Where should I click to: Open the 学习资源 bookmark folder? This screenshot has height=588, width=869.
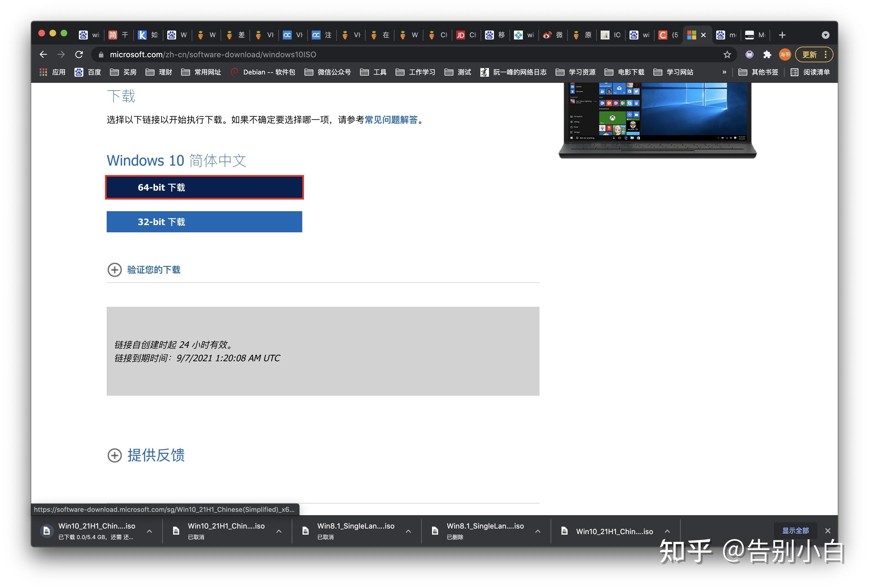click(x=575, y=72)
